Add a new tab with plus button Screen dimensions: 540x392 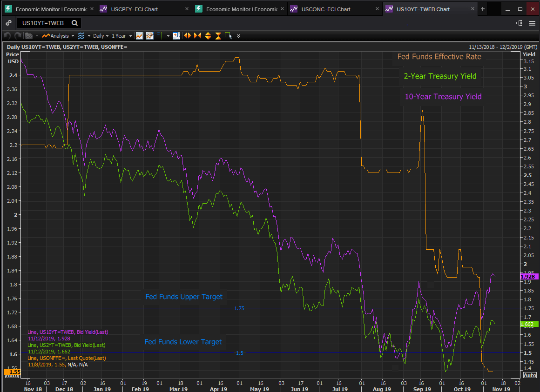[x=483, y=9]
